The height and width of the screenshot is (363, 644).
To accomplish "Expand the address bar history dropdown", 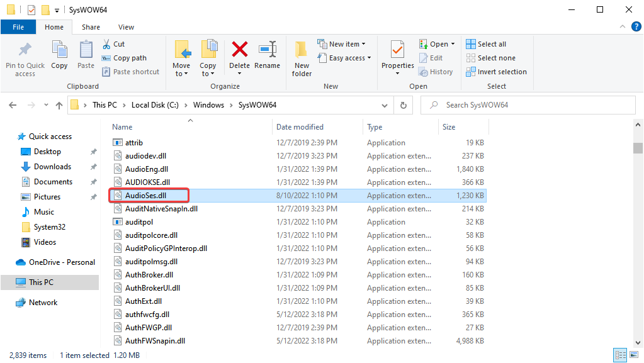I will 385,106.
